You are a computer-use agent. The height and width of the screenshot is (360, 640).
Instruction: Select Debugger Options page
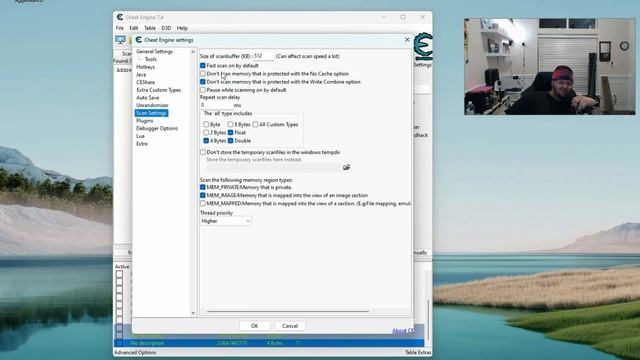(x=157, y=128)
